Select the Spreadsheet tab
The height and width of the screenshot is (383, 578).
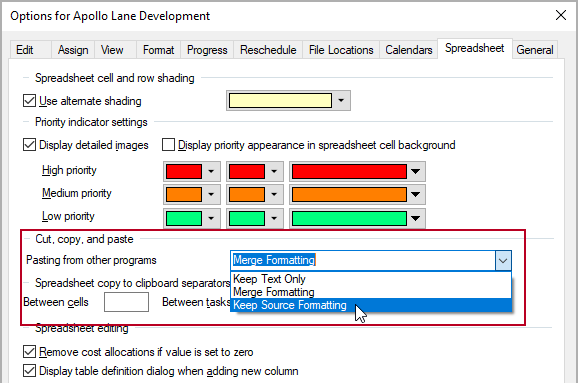click(474, 48)
